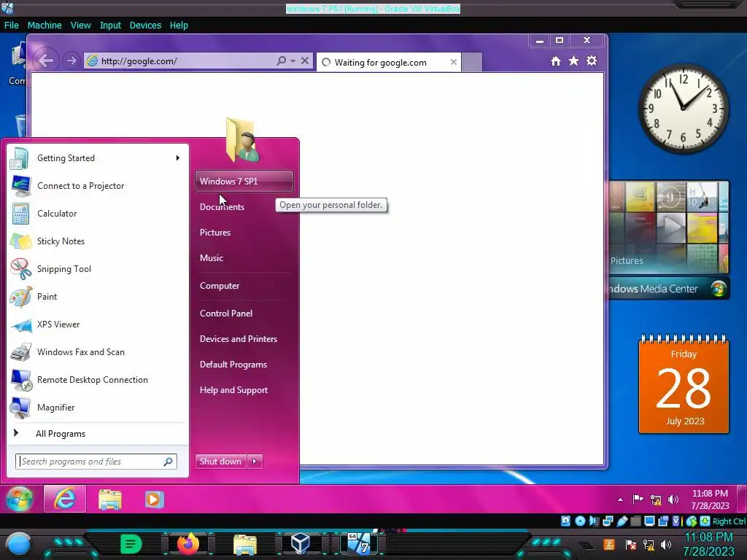
Task: Open Help and Support
Action: 233,390
